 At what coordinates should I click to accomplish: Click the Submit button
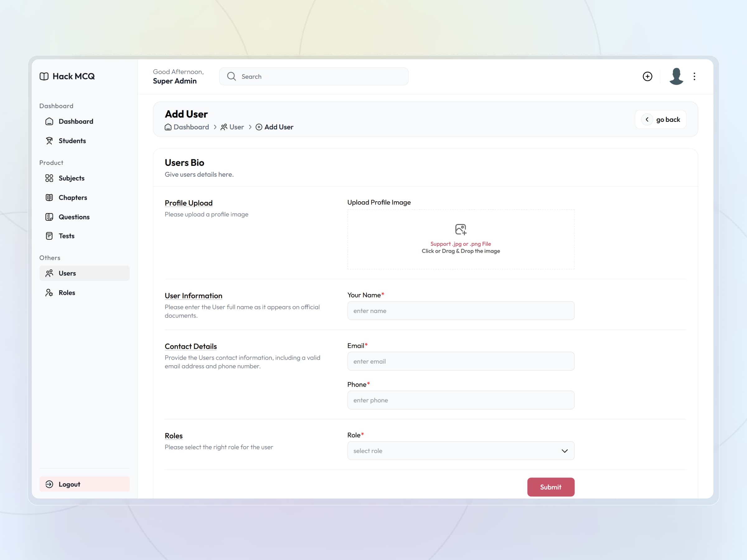coord(551,487)
